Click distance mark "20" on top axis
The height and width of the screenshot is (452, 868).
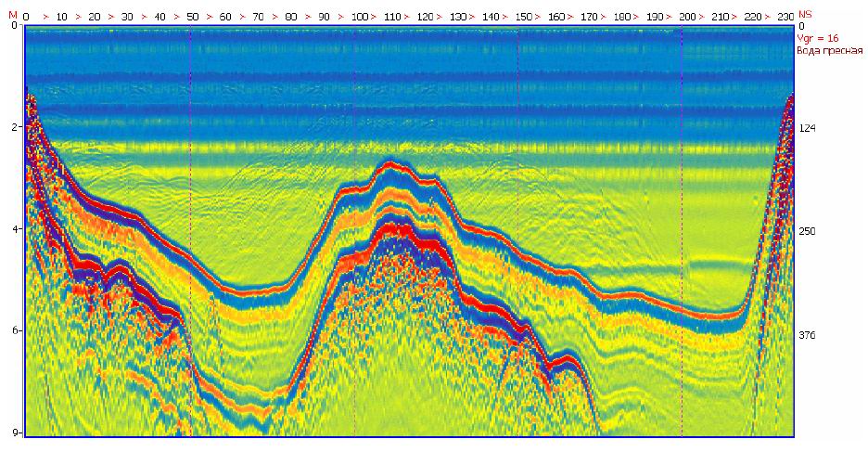click(95, 18)
